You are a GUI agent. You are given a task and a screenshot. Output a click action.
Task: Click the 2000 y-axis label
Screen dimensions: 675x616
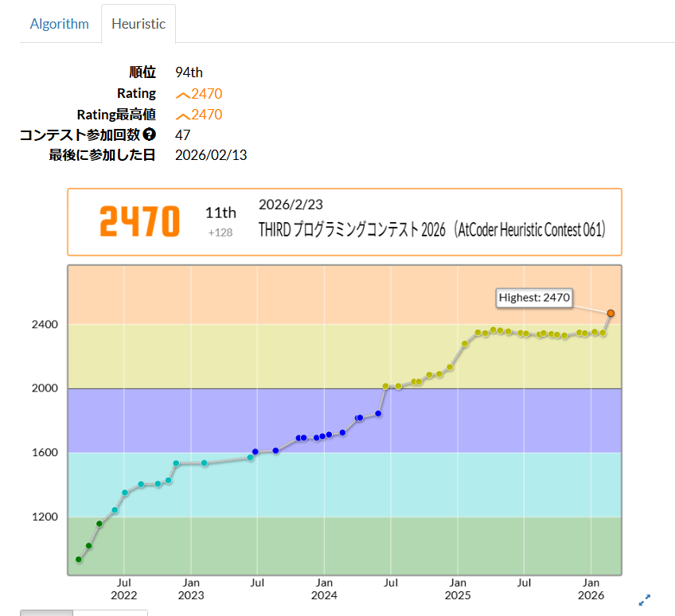tap(45, 388)
